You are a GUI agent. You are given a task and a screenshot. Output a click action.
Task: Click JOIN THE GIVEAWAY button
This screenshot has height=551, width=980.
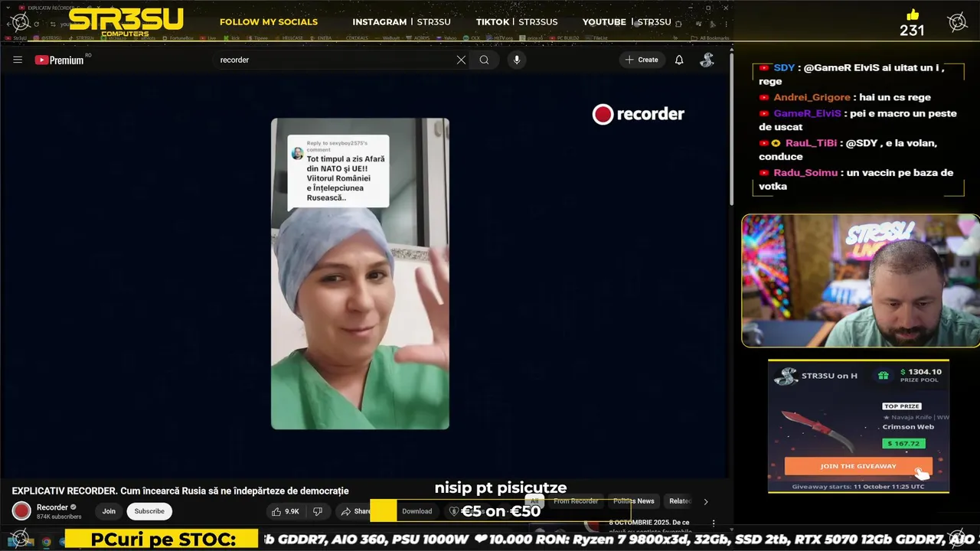(x=858, y=466)
